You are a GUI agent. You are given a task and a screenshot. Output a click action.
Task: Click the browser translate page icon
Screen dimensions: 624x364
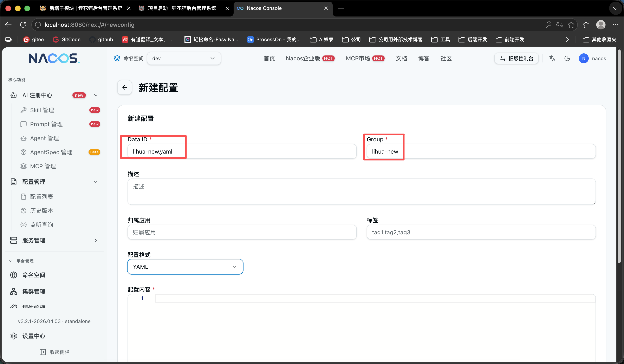[x=560, y=25]
